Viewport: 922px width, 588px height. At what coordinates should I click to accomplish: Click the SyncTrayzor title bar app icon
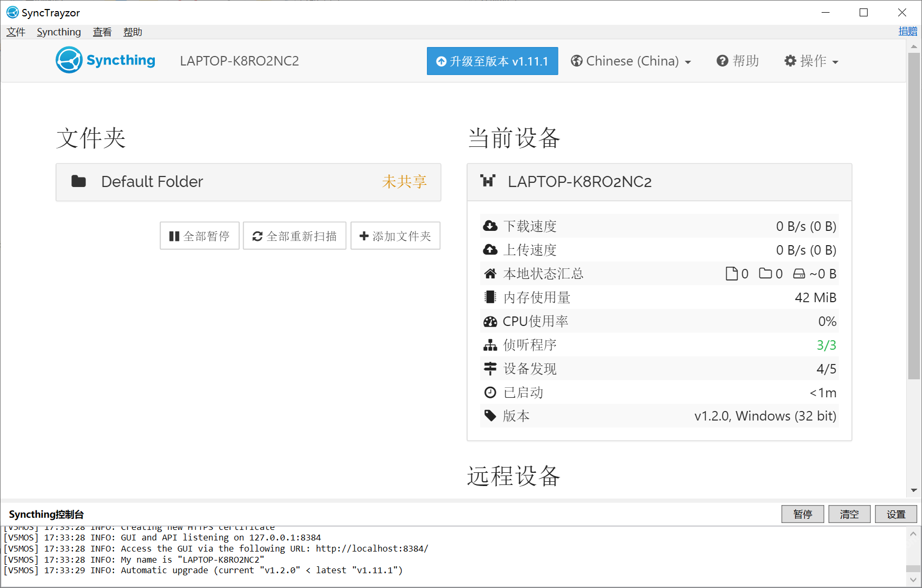(12, 12)
